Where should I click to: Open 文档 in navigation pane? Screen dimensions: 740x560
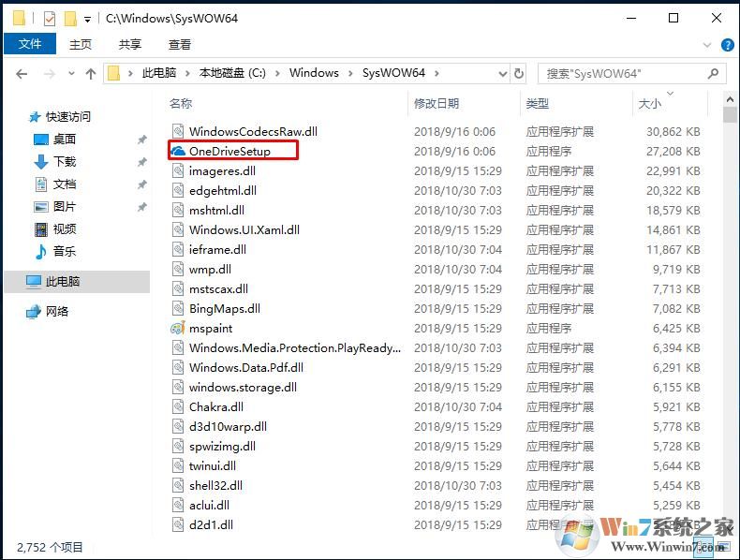pos(65,184)
